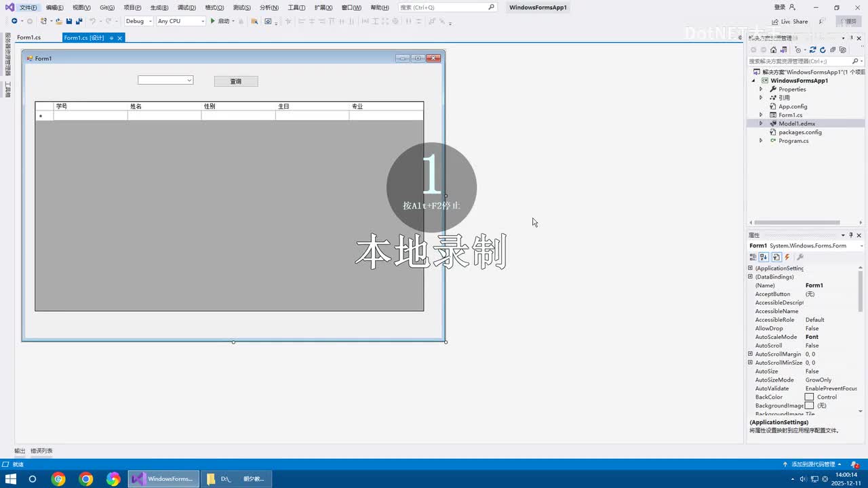Open the 输出 output tab at bottom

click(x=20, y=451)
